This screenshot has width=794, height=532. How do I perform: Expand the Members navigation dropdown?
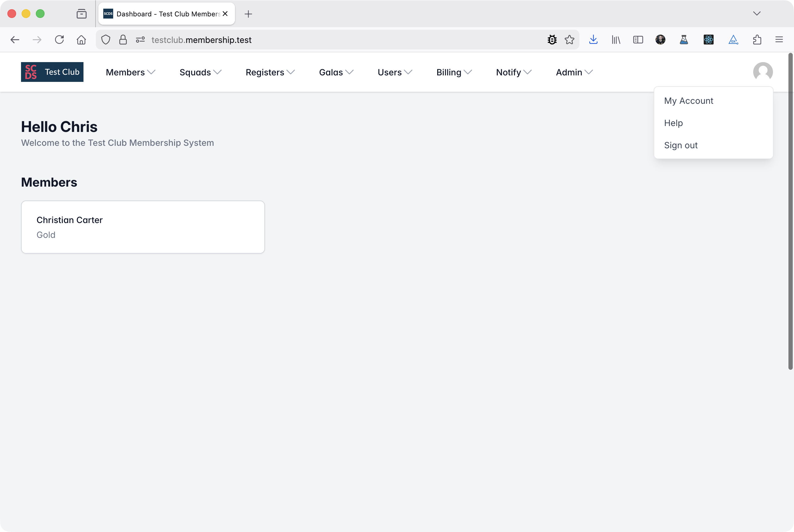tap(130, 72)
